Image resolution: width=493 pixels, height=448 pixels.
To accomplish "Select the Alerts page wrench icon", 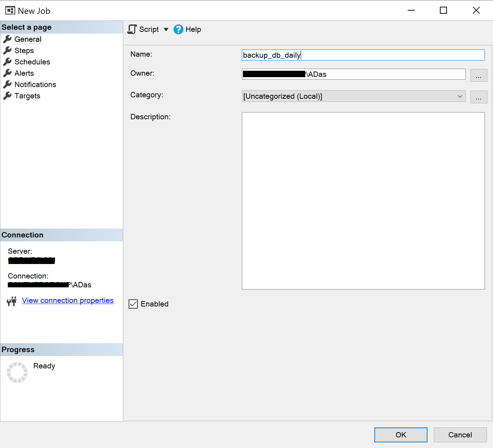I will tap(7, 73).
